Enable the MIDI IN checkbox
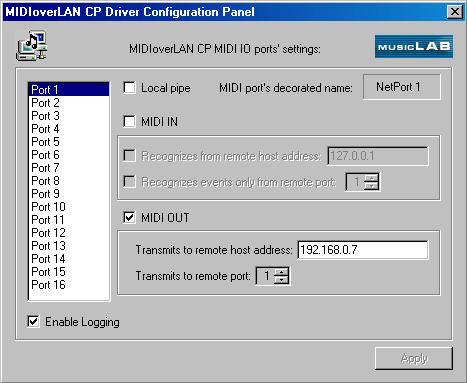Image resolution: width=467 pixels, height=383 pixels. 129,121
